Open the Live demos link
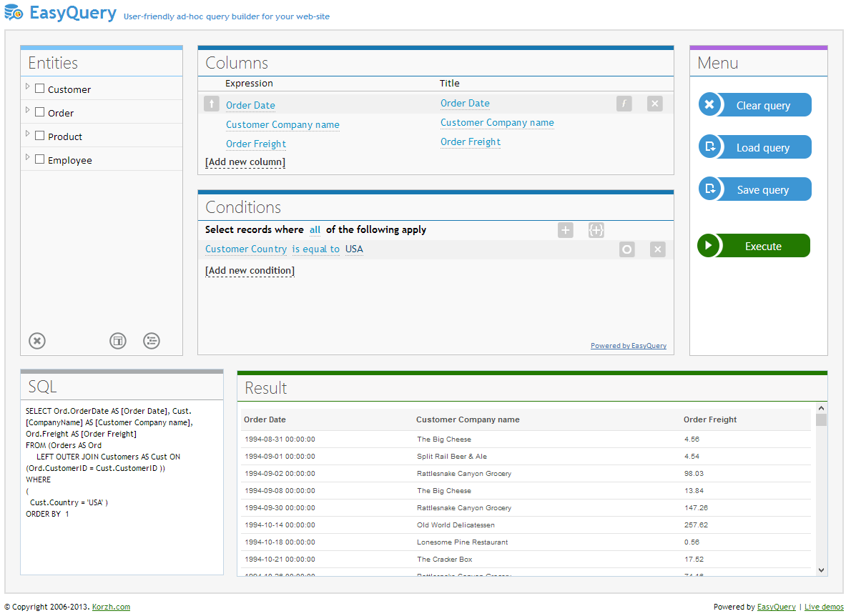 pyautogui.click(x=824, y=607)
